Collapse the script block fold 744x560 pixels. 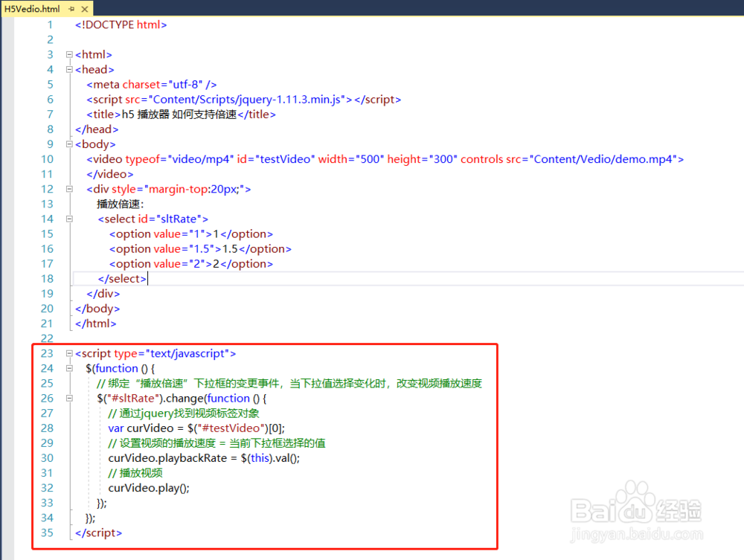(69, 353)
